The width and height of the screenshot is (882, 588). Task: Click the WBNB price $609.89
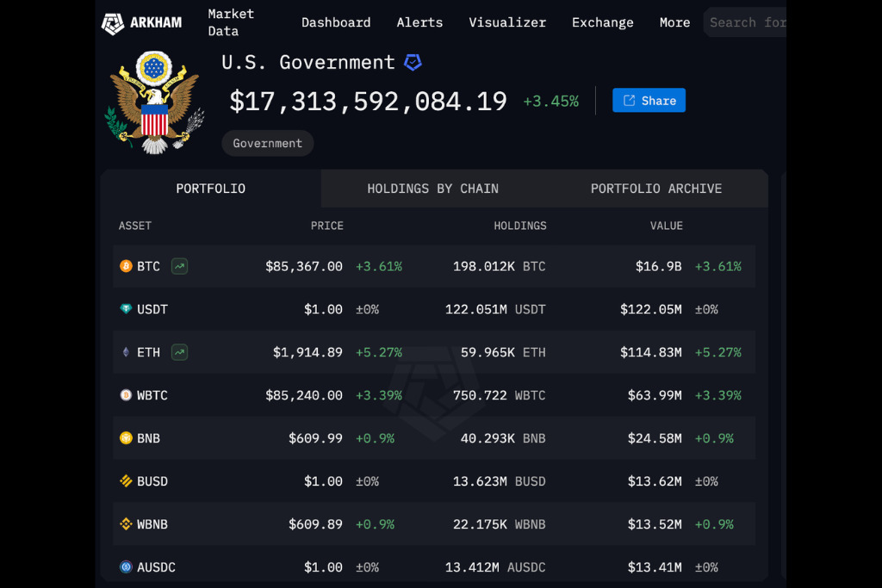(x=315, y=524)
